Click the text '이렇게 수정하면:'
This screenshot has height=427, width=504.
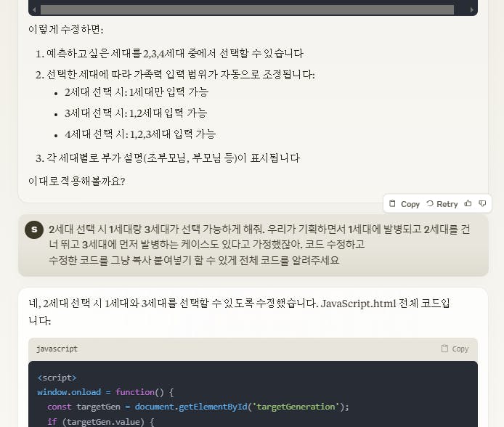tap(66, 30)
